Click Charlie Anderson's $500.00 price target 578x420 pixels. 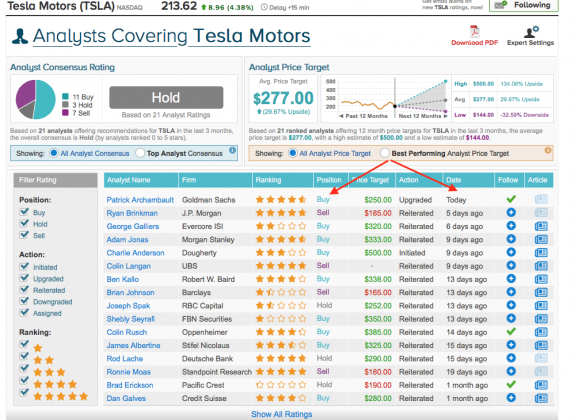pyautogui.click(x=378, y=253)
